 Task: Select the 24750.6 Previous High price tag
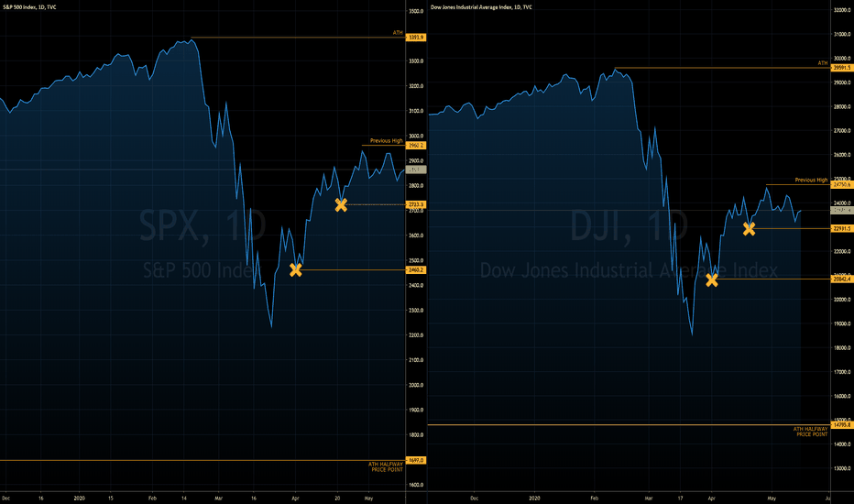[x=842, y=185]
